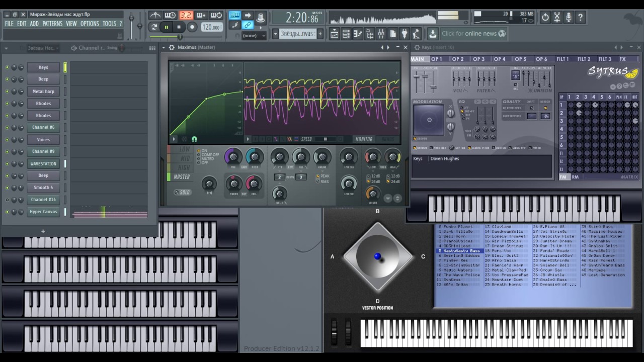Click the Sytrus RM matrix button
This screenshot has width=644, height=362.
(575, 177)
